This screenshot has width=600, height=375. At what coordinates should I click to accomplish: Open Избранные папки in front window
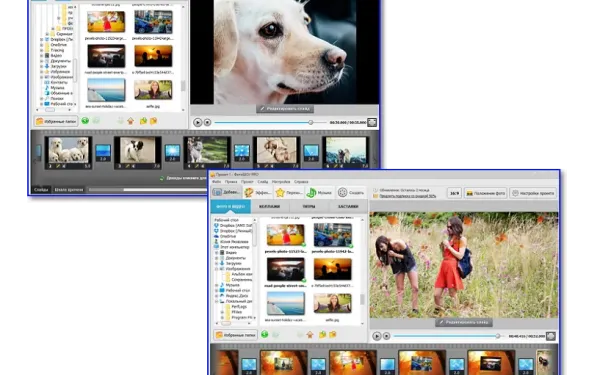point(235,335)
